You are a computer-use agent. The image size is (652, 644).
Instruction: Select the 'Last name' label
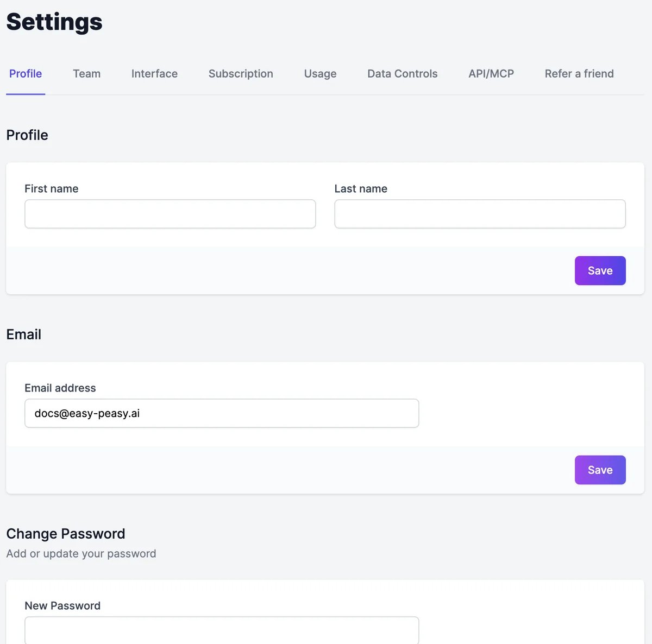[x=361, y=189]
